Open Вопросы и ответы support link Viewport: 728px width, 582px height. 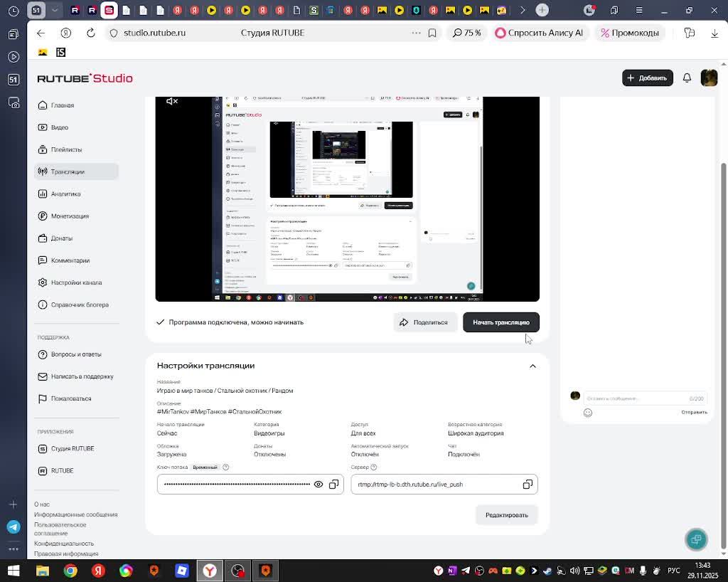click(77, 354)
